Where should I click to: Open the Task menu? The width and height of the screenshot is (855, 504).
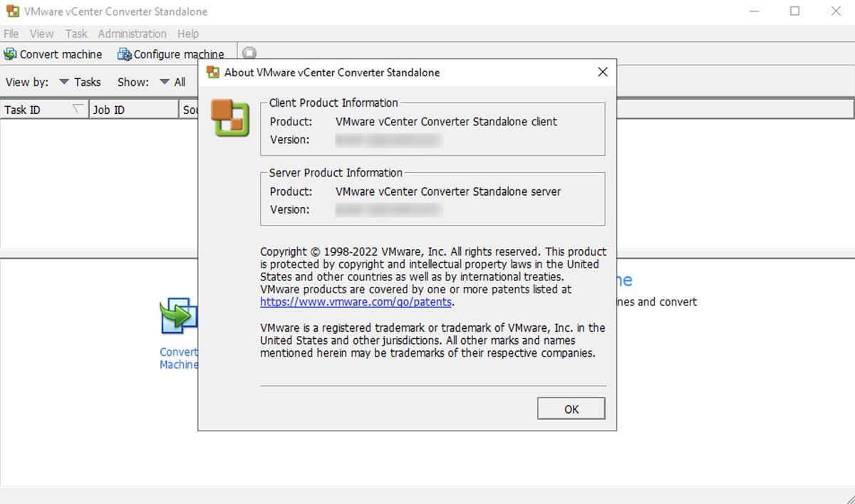coord(76,33)
